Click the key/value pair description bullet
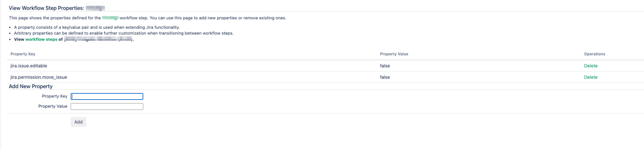644x149 pixels. (97, 27)
